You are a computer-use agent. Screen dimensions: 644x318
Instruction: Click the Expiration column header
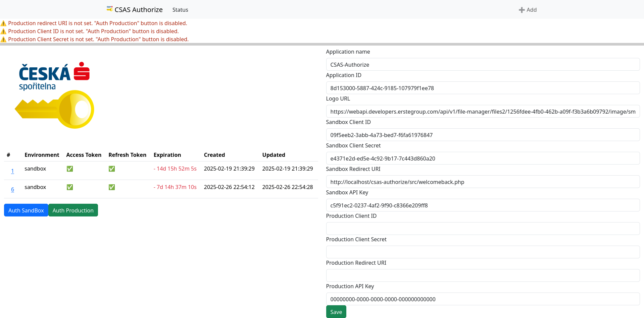(167, 155)
